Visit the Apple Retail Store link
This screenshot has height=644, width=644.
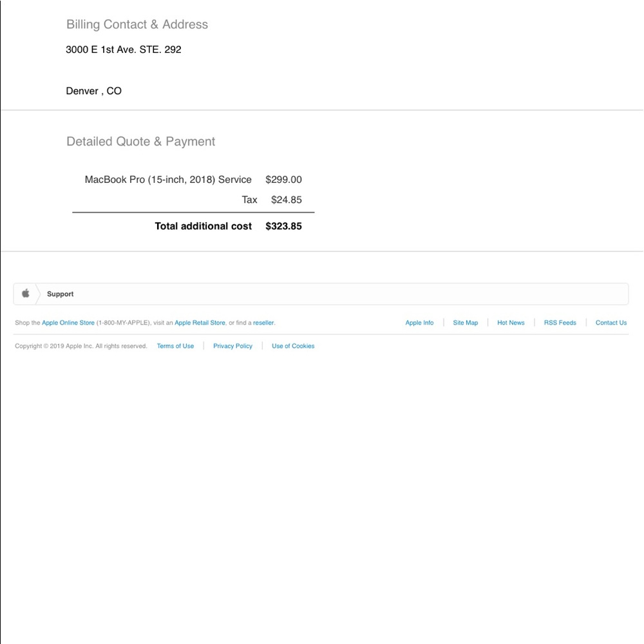point(200,323)
